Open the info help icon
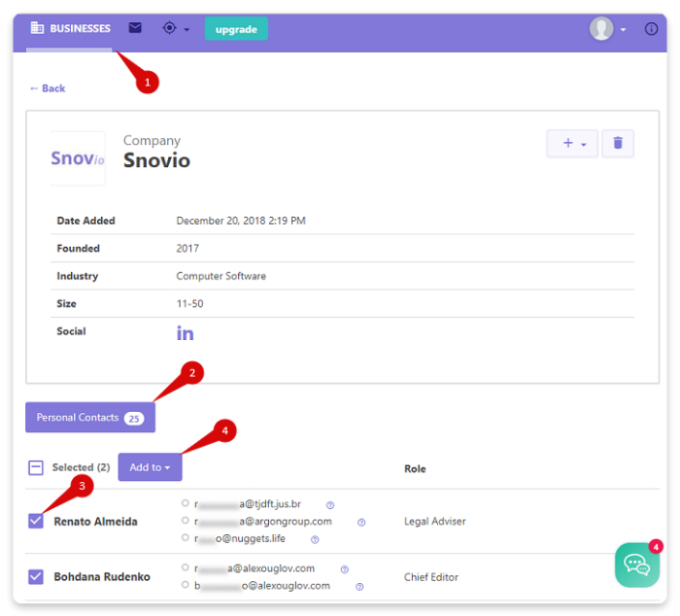This screenshot has width=680, height=616. click(651, 29)
